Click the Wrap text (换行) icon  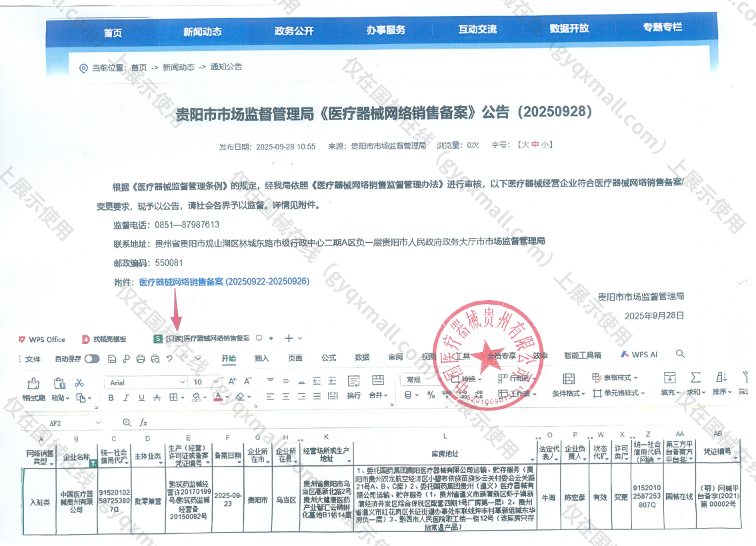[x=353, y=381]
